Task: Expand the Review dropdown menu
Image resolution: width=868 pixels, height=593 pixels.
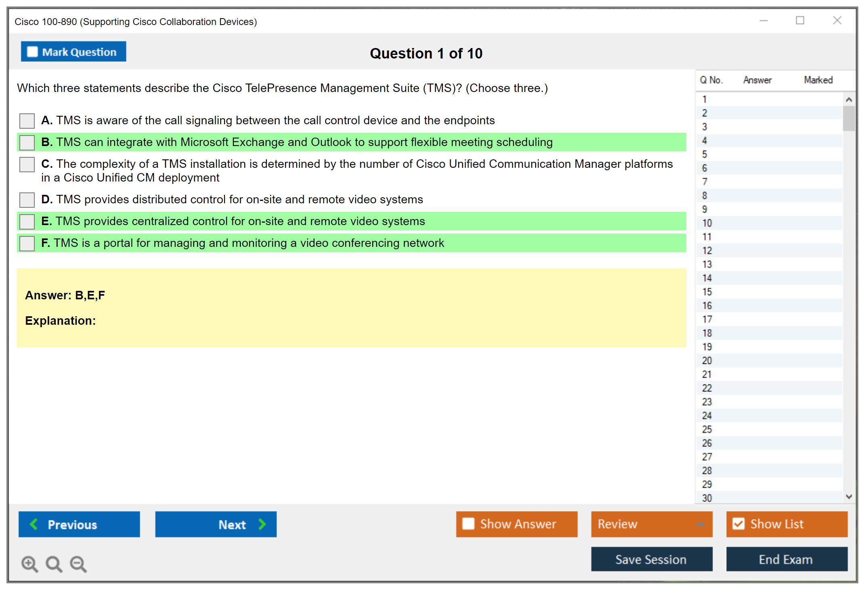Action: click(700, 524)
